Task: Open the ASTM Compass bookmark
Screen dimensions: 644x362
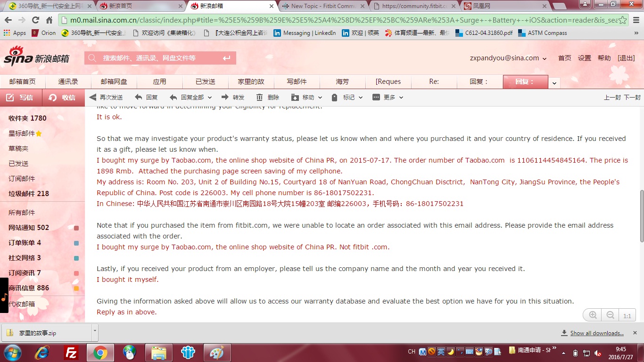Action: click(x=542, y=33)
